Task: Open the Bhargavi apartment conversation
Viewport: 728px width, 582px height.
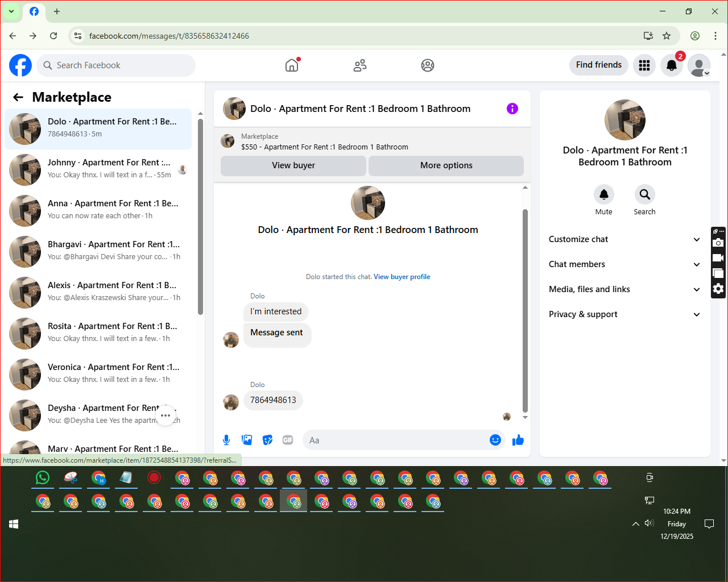Action: point(98,251)
